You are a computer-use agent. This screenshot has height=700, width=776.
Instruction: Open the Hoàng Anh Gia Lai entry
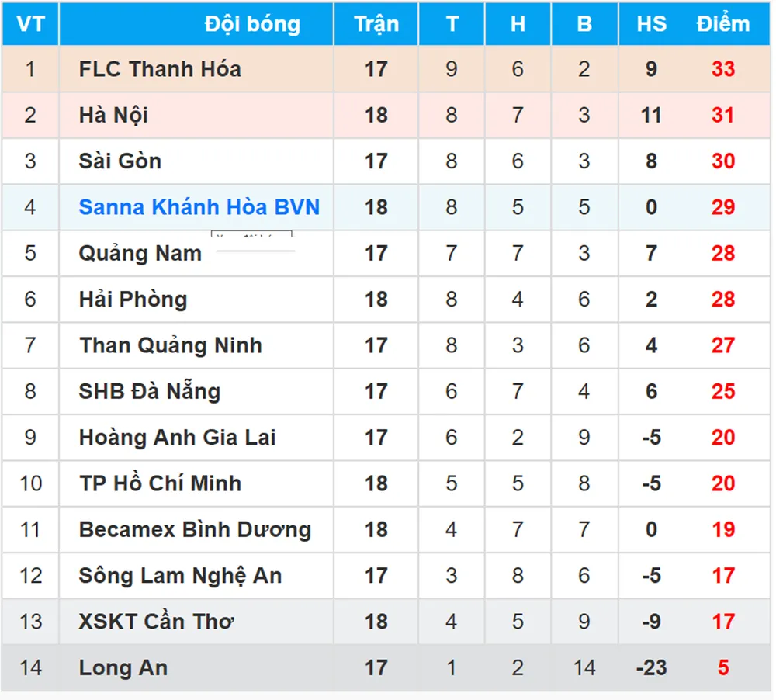(x=177, y=438)
